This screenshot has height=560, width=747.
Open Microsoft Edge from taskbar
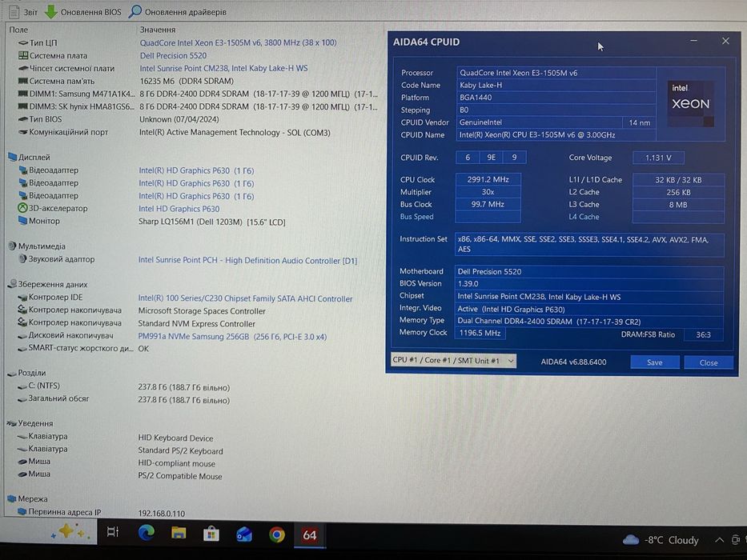point(147,534)
